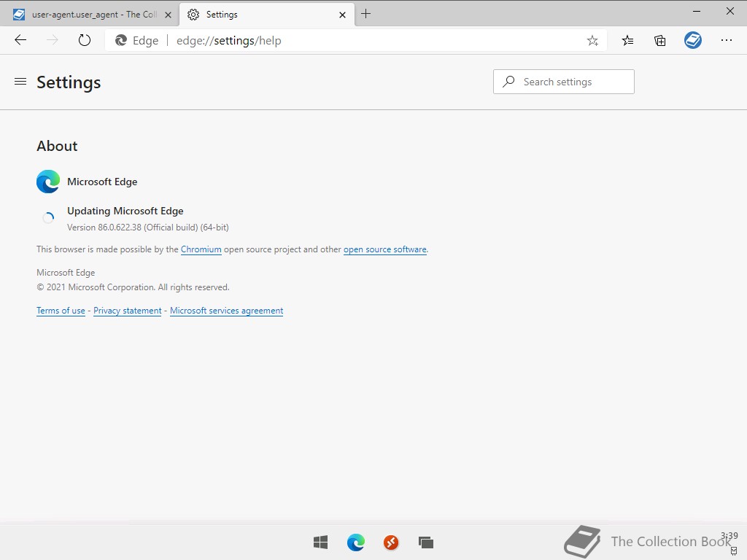747x560 pixels.
Task: Open the Microsoft services agreement link
Action: click(226, 311)
